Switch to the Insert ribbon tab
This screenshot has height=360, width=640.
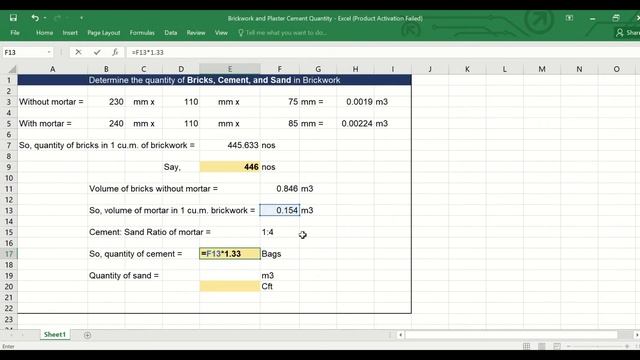pyautogui.click(x=70, y=33)
